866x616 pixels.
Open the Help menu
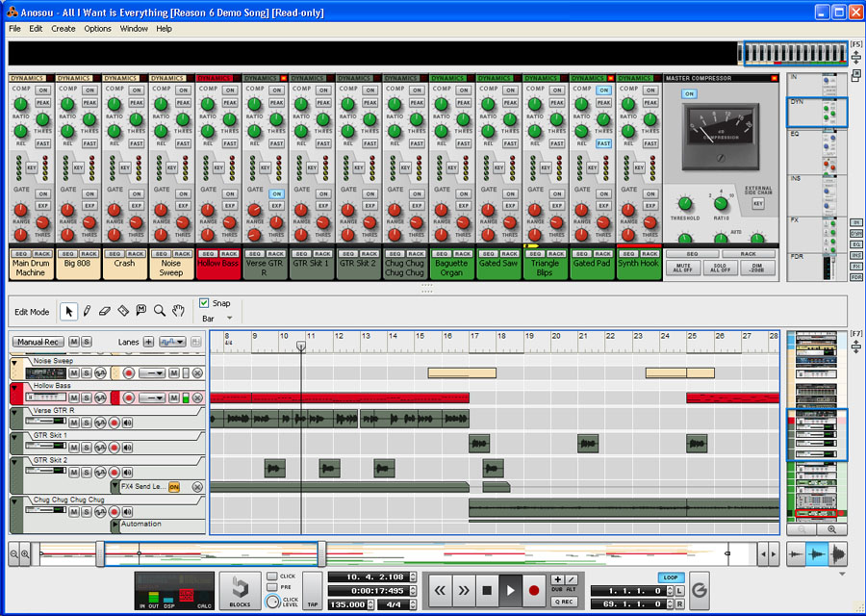coord(164,29)
